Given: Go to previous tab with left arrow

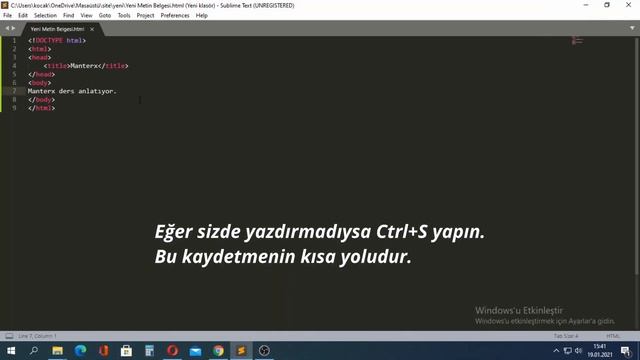Looking at the screenshot, I should click(7, 28).
